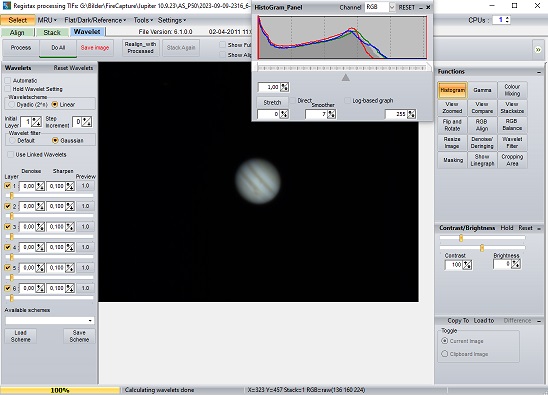The image size is (548, 395).
Task: Open the MRU dropdown menu
Action: pos(47,20)
